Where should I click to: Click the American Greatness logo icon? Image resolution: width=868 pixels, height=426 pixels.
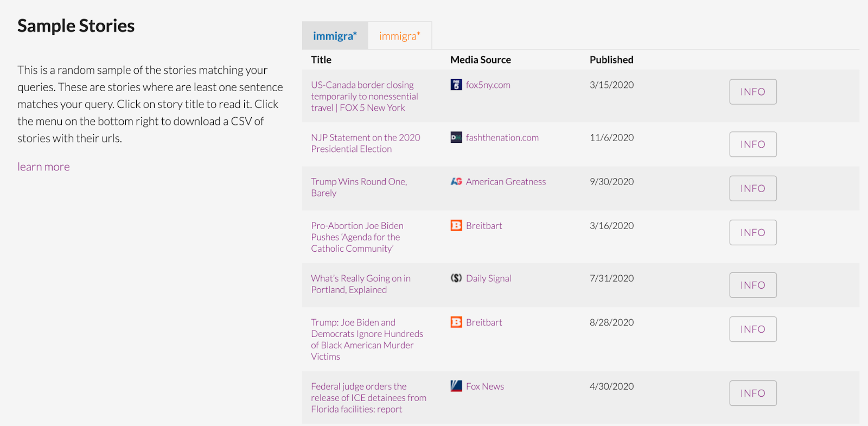(456, 181)
